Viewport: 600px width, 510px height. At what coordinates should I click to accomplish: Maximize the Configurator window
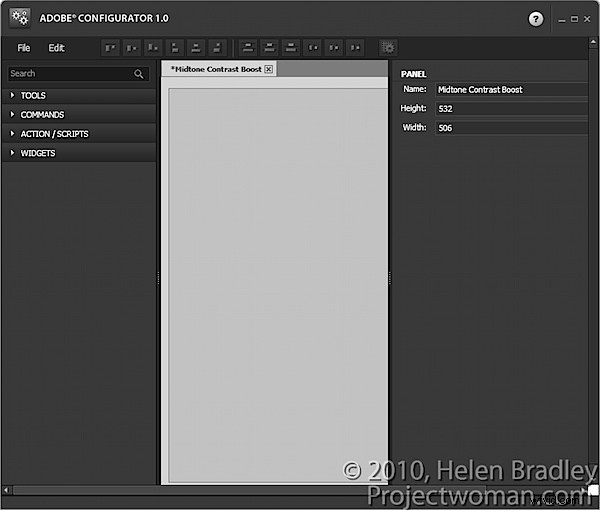(574, 19)
